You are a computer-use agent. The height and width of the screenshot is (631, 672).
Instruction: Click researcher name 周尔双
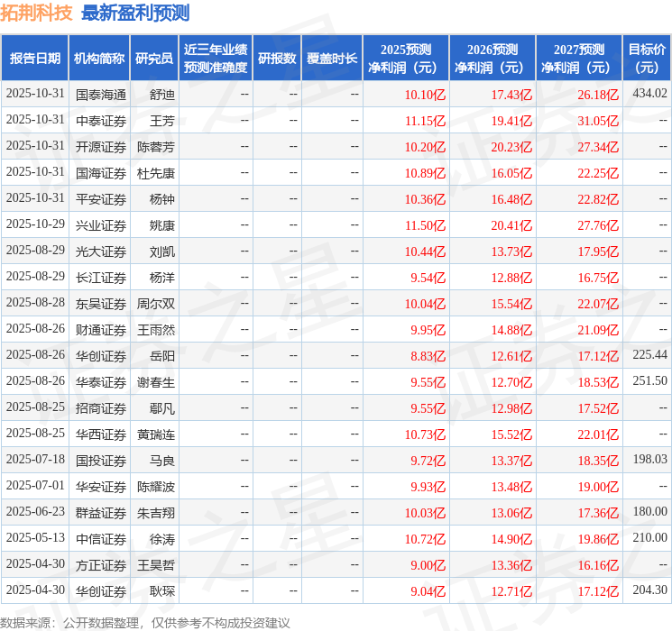156,304
